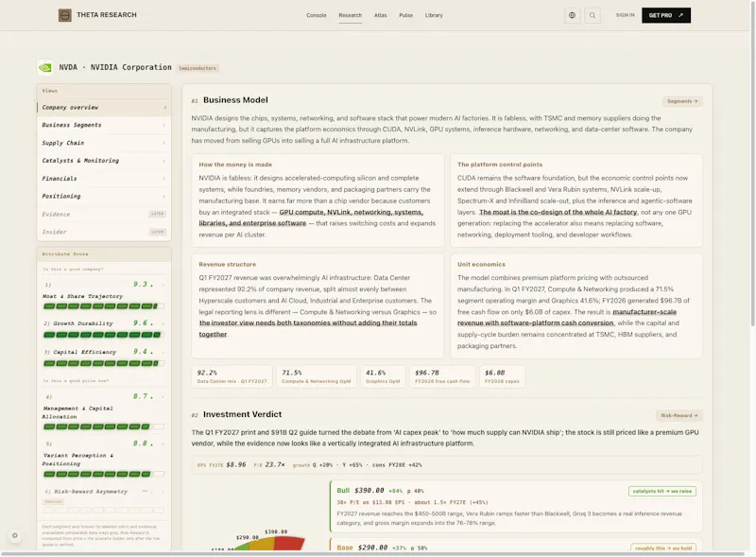Click the NVIDIA company logo icon

click(45, 67)
